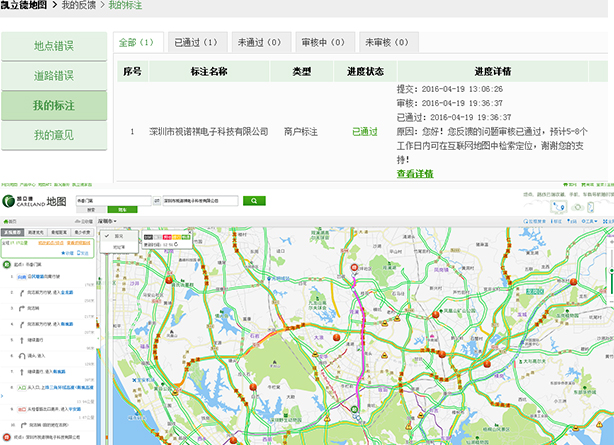Switch to the 已通过 (1) tab
This screenshot has height=445, width=614.
(x=197, y=42)
